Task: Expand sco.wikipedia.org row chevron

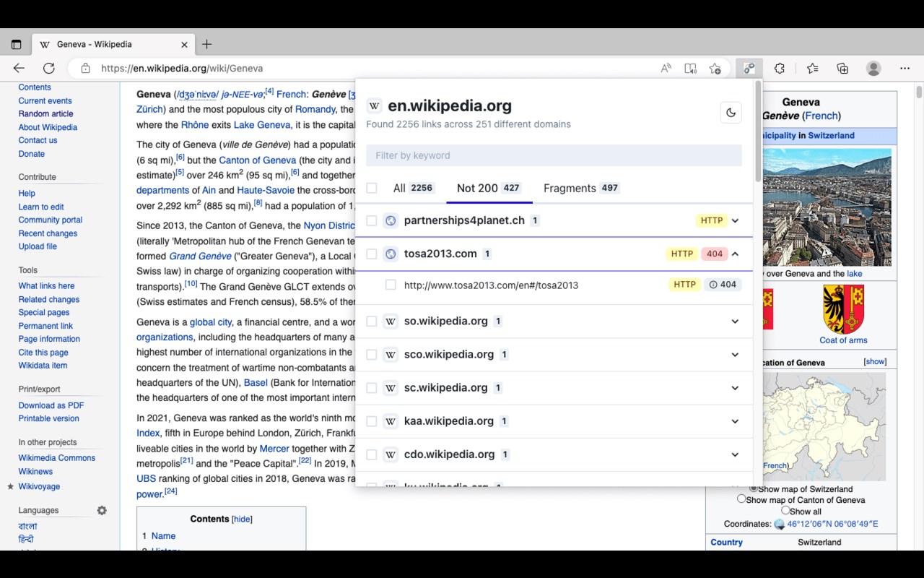Action: pos(735,354)
